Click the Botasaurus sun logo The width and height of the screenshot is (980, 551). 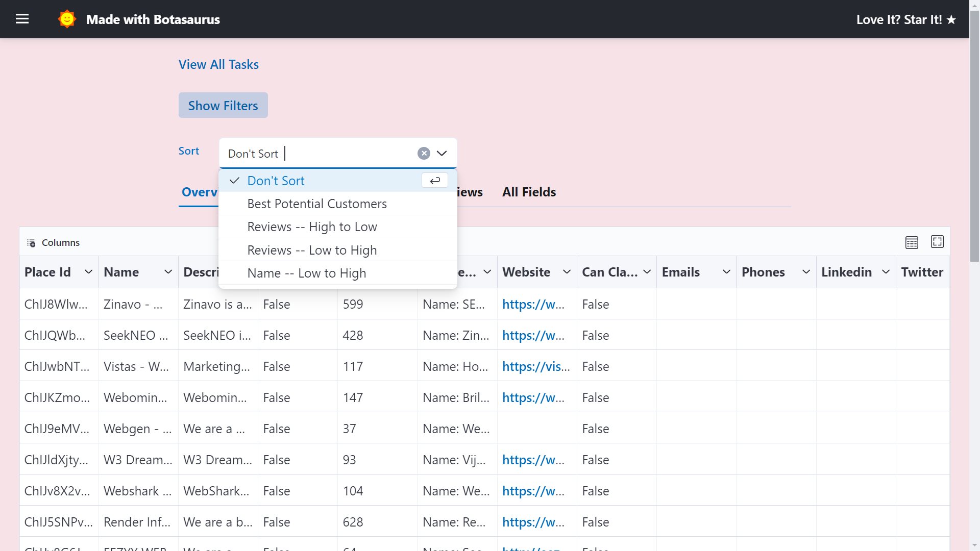click(x=67, y=19)
